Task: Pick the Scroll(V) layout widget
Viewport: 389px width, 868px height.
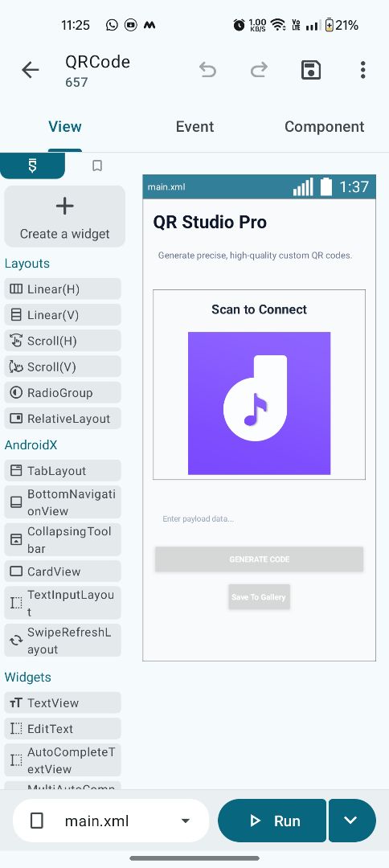Action: point(63,366)
